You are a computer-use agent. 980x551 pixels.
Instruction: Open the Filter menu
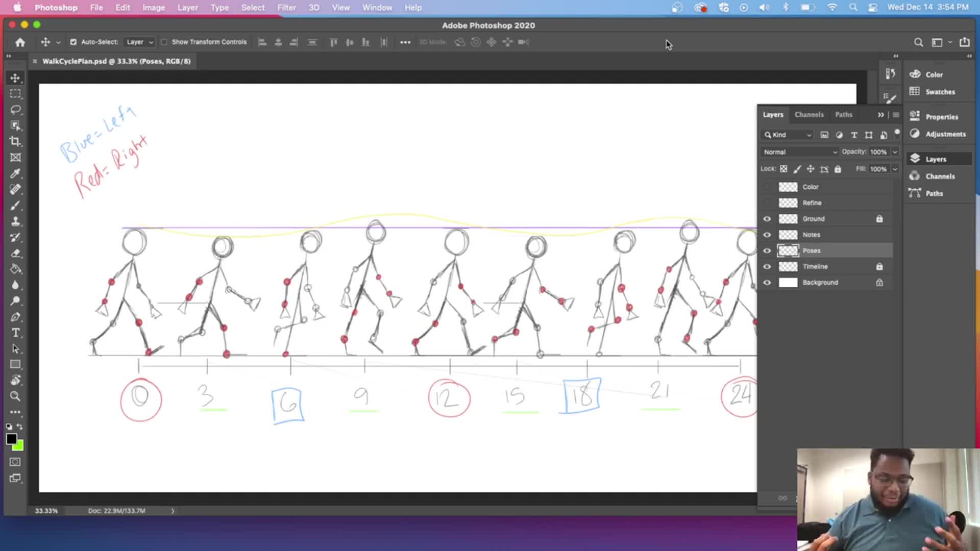tap(286, 8)
